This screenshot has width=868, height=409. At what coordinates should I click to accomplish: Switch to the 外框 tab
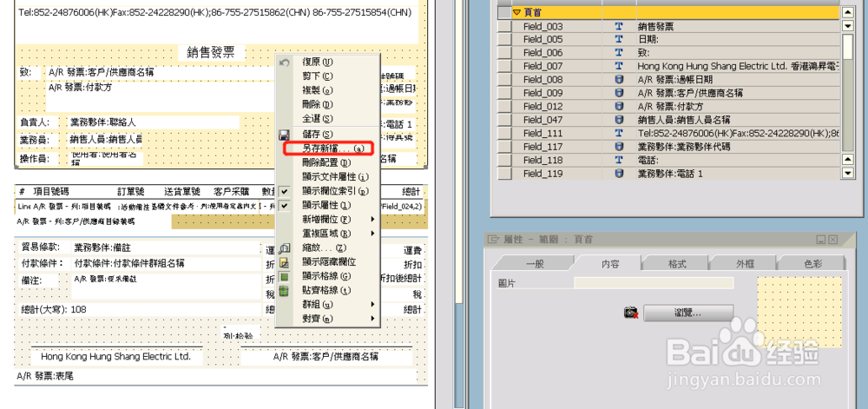click(x=745, y=264)
